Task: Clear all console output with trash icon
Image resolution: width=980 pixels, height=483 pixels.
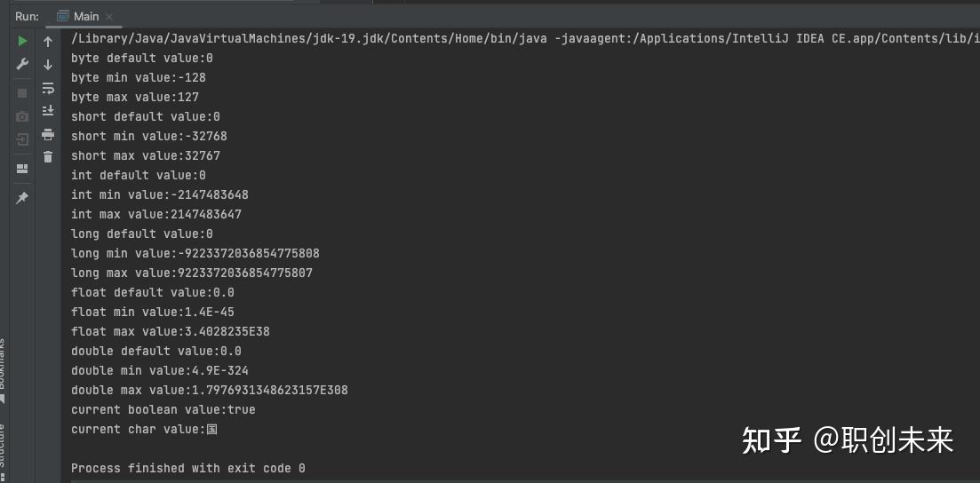Action: pyautogui.click(x=48, y=157)
